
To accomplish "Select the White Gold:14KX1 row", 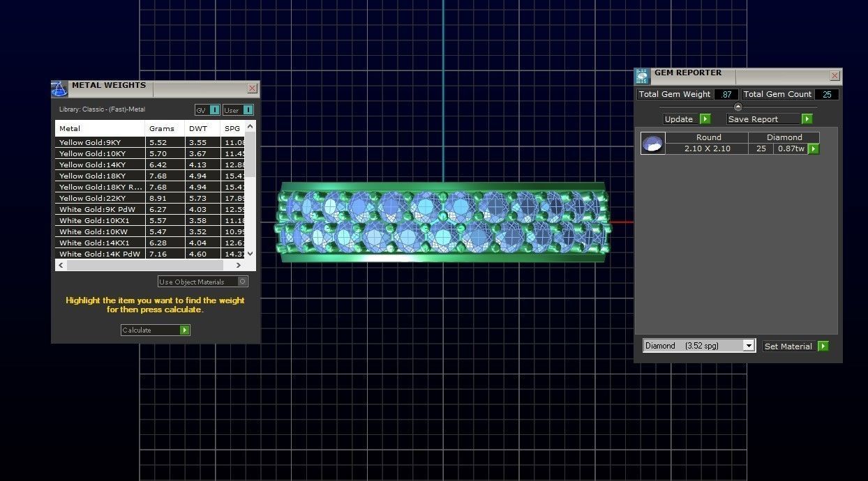I will (150, 243).
